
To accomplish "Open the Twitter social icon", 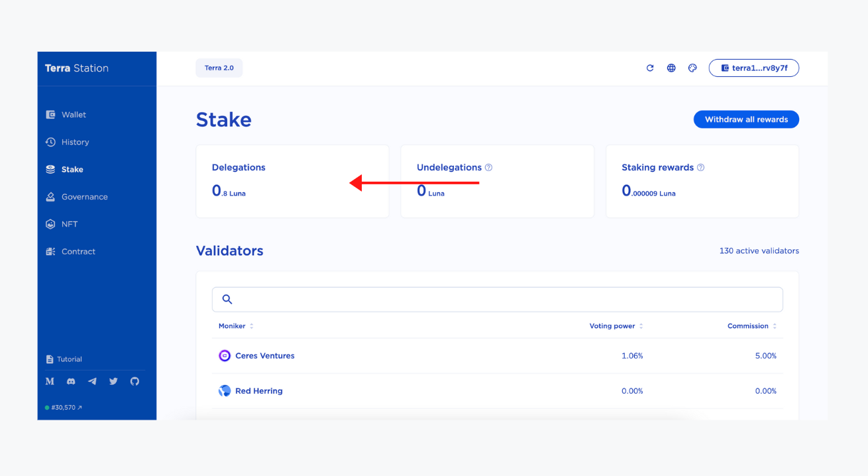I will click(x=113, y=381).
